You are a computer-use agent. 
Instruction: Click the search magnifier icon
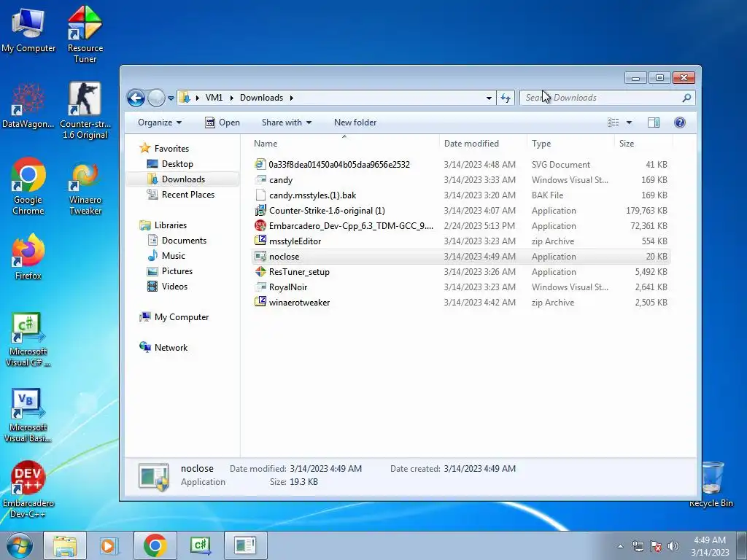pos(686,98)
